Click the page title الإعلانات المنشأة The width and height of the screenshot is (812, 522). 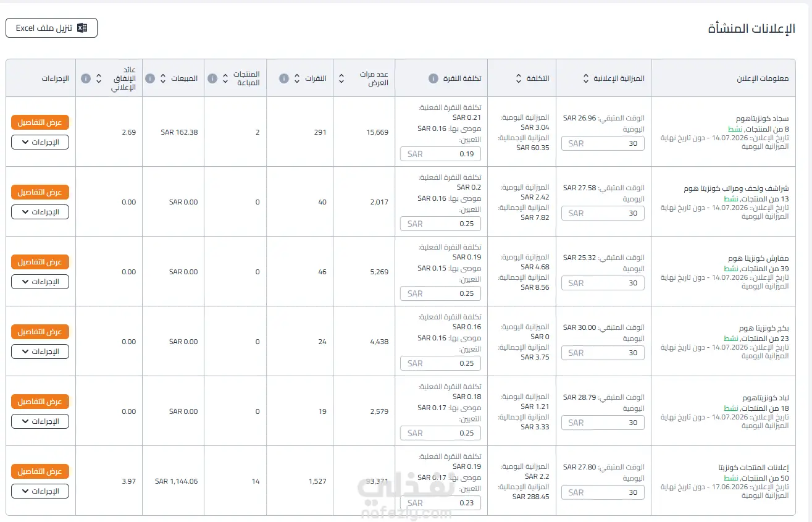751,29
